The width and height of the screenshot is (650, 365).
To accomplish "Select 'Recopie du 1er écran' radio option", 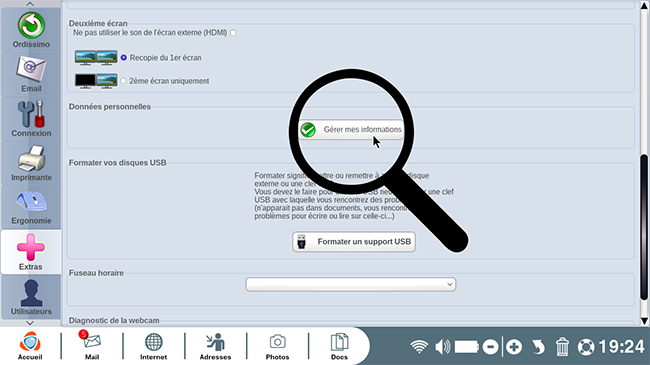I will click(124, 58).
